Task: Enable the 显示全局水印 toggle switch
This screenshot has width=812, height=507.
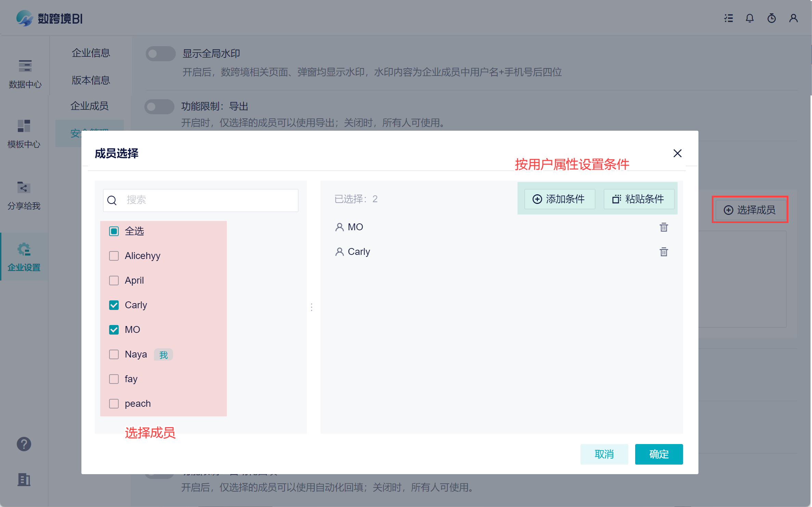Action: coord(160,54)
